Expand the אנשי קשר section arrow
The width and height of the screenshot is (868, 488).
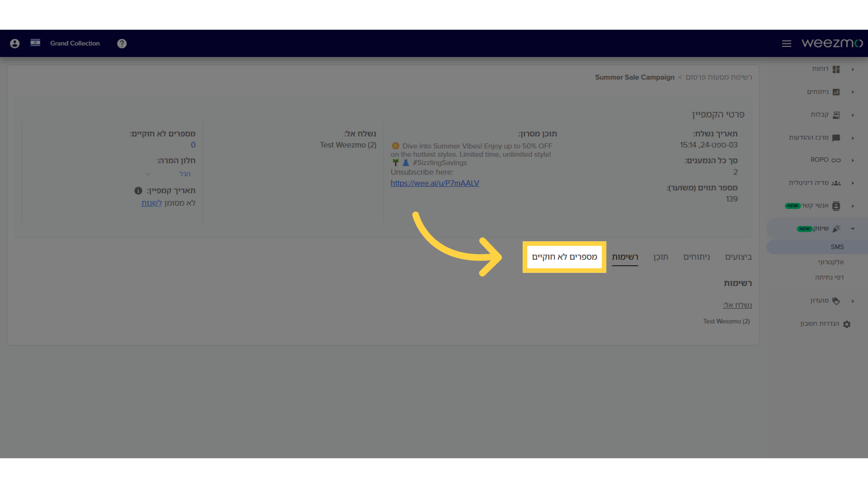pyautogui.click(x=853, y=206)
